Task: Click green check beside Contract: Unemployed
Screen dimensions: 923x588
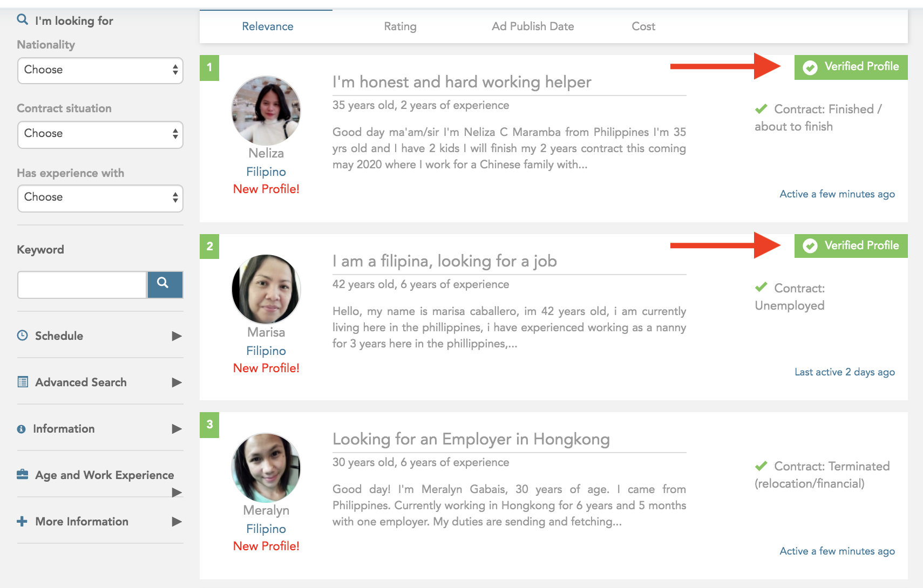Action: tap(761, 287)
